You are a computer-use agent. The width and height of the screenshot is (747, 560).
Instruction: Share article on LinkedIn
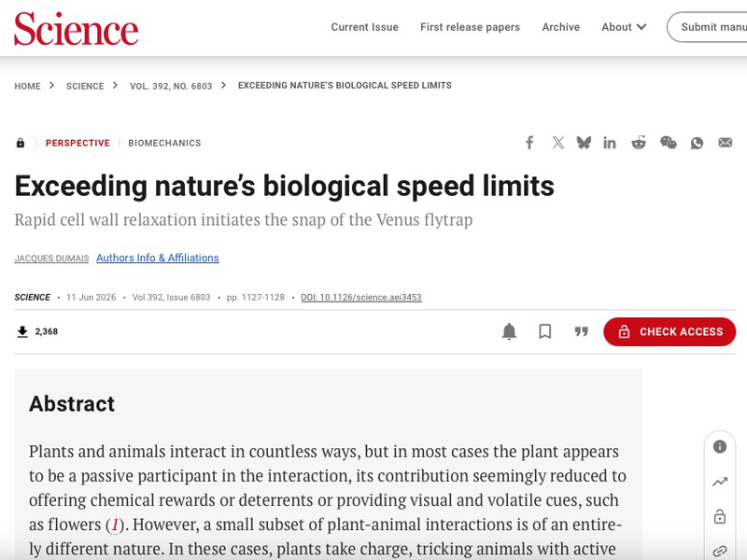tap(610, 143)
